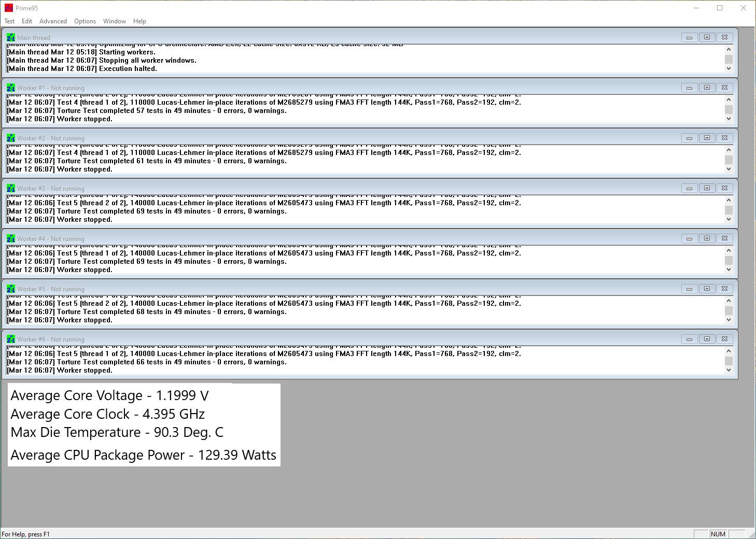Screen dimensions: 756x539
Task: Click scroll-up arrow in Worker #3 log
Action: click(729, 201)
